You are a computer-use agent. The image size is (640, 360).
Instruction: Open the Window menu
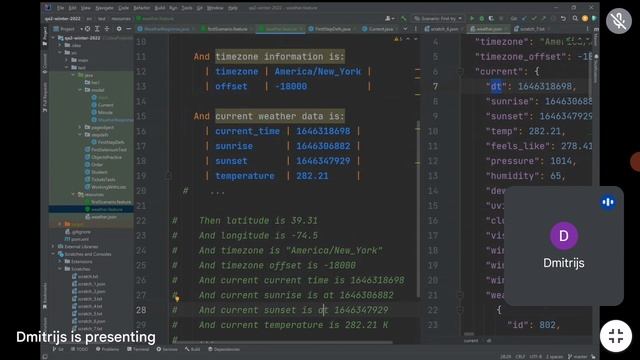[x=215, y=8]
